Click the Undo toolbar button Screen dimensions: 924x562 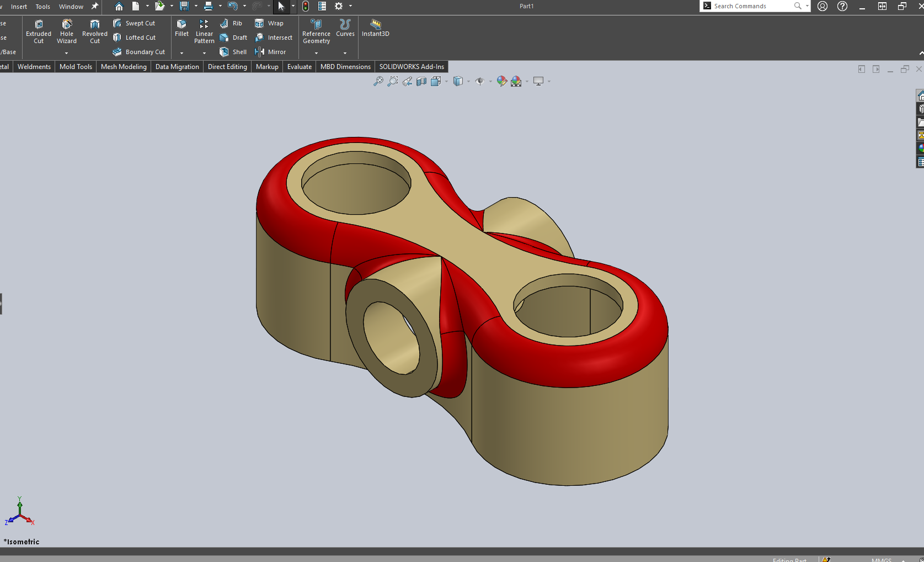coord(233,6)
